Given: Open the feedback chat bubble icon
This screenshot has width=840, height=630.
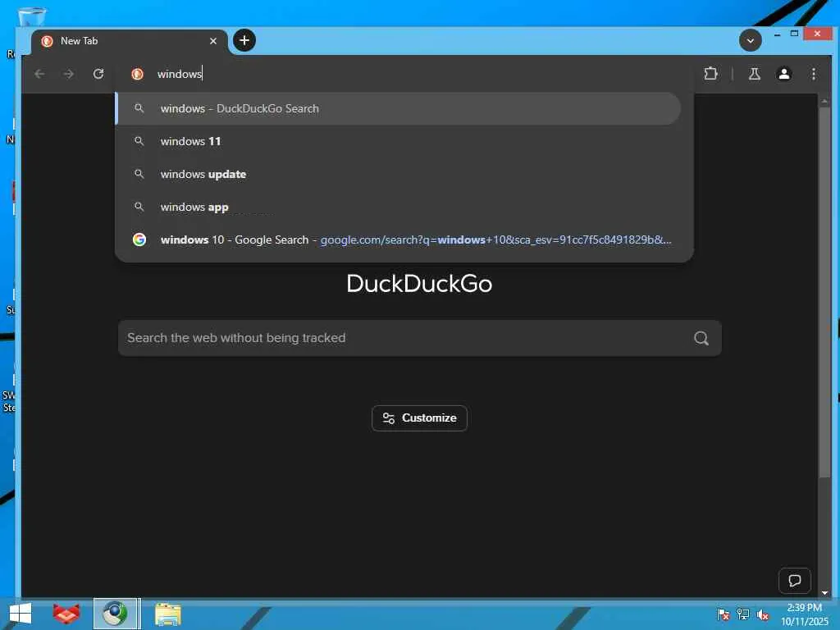Looking at the screenshot, I should click(x=794, y=580).
